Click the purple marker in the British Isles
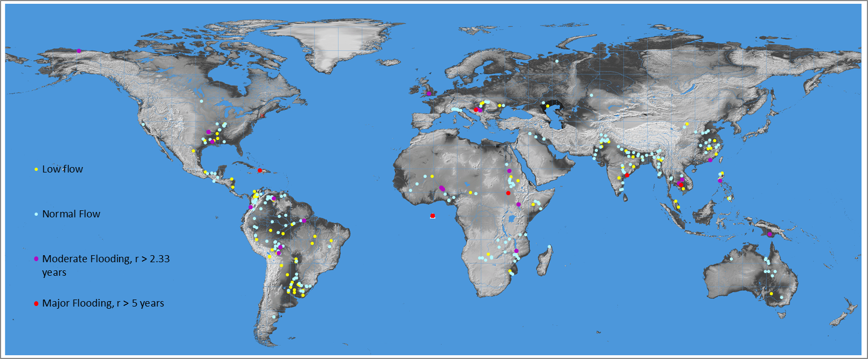The height and width of the screenshot is (359, 868). tap(429, 94)
